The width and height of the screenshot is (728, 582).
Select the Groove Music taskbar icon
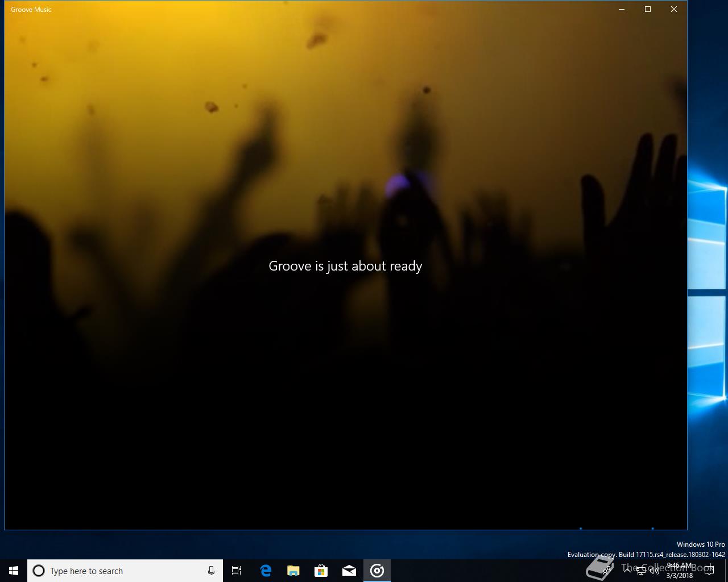377,571
